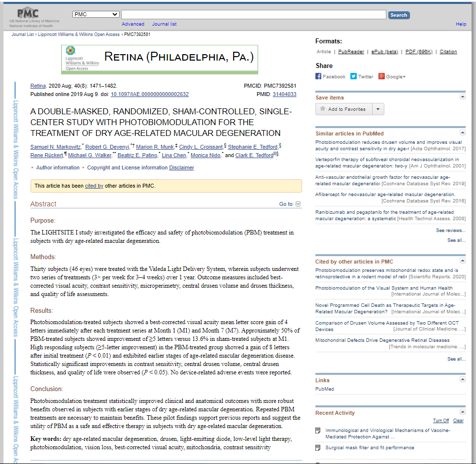Click the PMC logo
Screen dimensions: 476x464
click(x=28, y=13)
